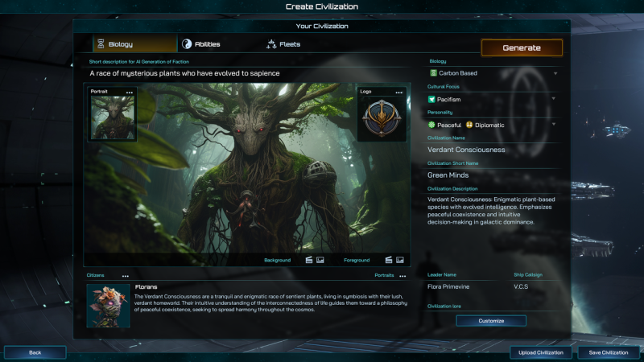Edit the Civilization Short Name field

click(x=493, y=175)
